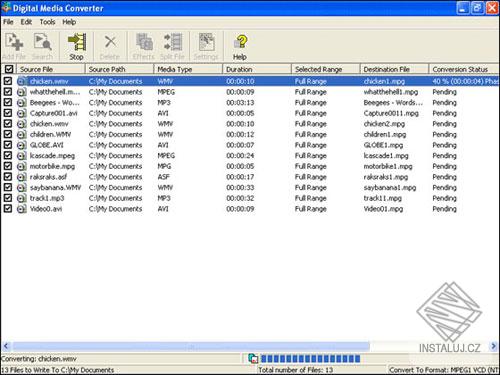Click the 'Converting: chicken.wmv' status text
The height and width of the screenshot is (375, 500).
(39, 359)
